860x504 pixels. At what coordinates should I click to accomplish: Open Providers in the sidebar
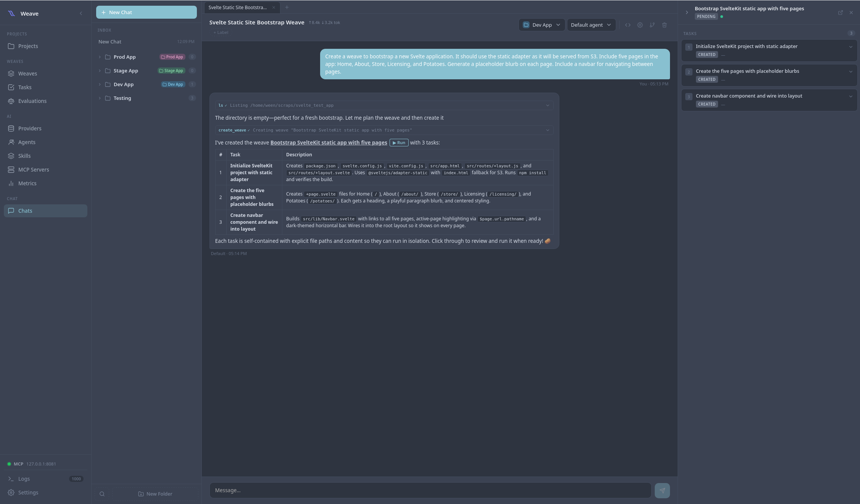[x=45, y=128]
